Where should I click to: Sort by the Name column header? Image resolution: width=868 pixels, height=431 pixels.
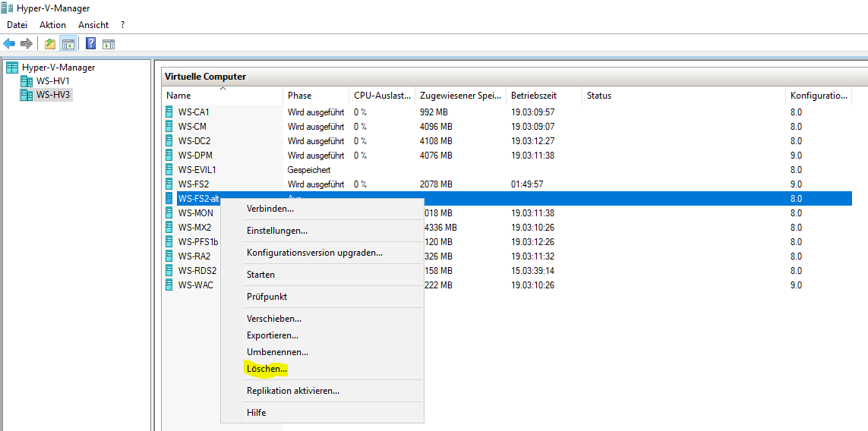pos(223,96)
